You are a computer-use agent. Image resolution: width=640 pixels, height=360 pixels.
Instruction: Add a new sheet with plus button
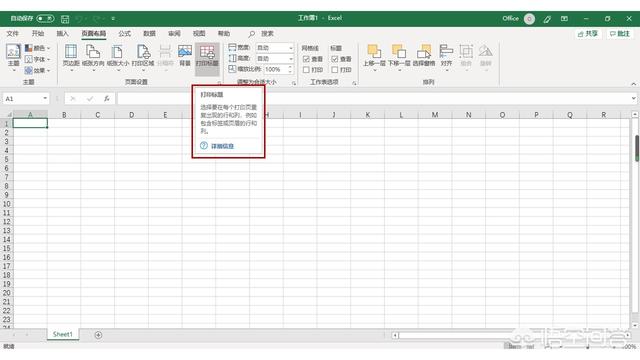tap(98, 335)
